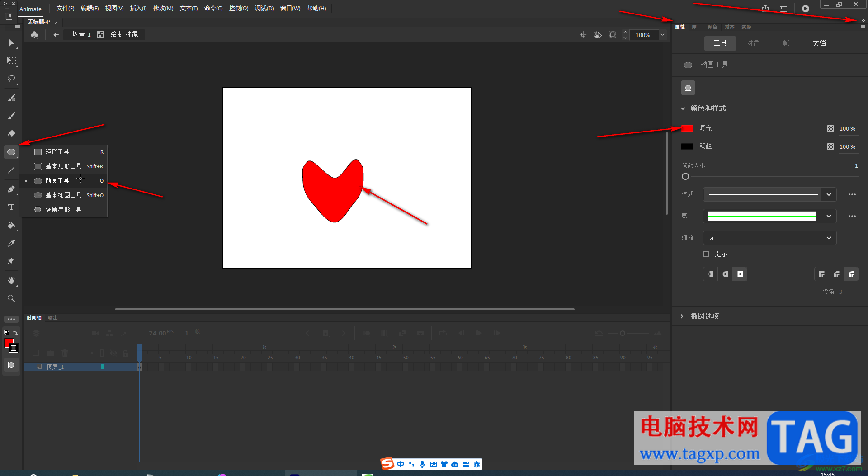Select the Zoom magnifier tool

(11, 298)
